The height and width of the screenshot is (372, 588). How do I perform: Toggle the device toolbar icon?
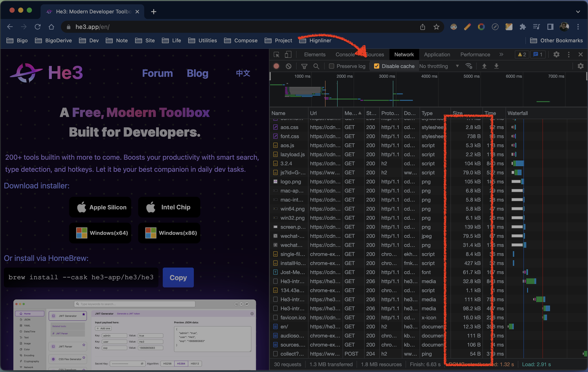coord(288,54)
